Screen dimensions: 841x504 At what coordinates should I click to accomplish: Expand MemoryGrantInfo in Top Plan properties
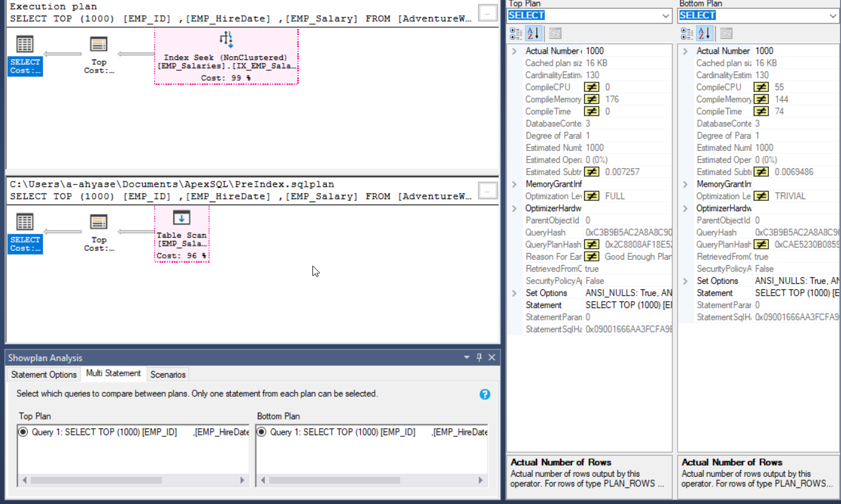coord(514,184)
